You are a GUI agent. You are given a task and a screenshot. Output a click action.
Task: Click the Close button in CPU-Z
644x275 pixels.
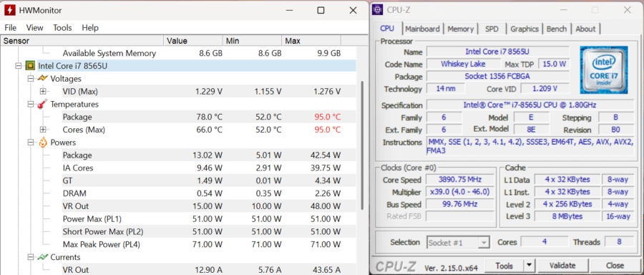pos(615,266)
